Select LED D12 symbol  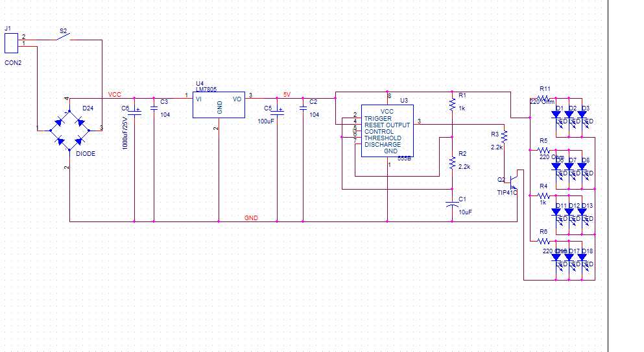pos(569,212)
